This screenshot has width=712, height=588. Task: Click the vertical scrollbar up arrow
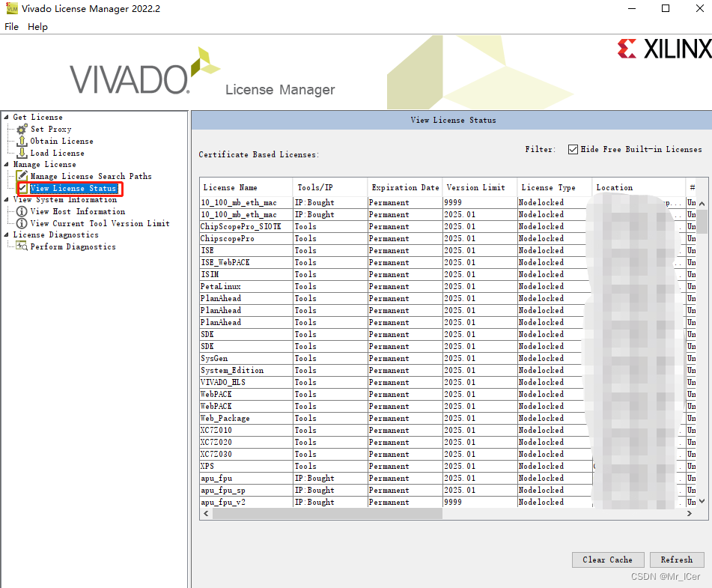pos(702,204)
